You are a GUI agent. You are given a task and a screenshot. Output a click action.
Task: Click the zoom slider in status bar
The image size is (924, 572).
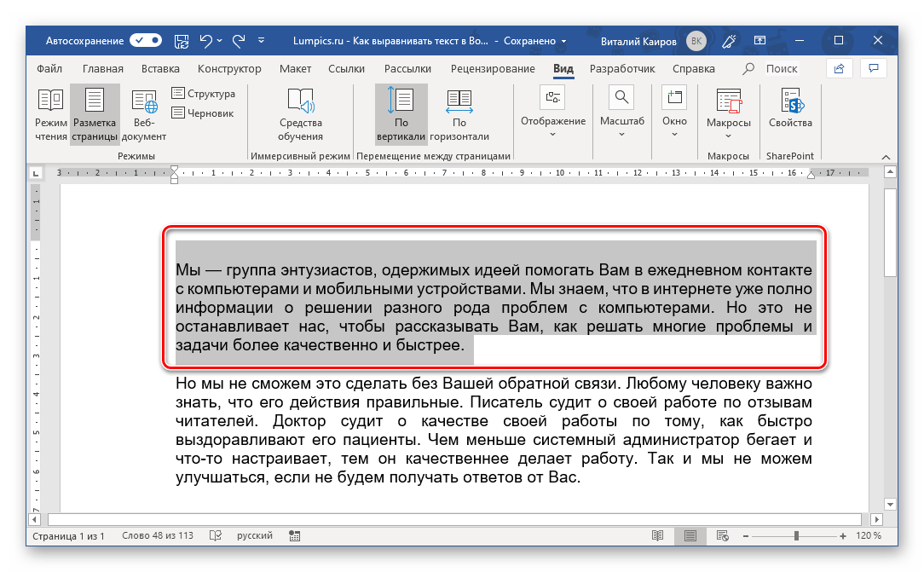click(796, 536)
